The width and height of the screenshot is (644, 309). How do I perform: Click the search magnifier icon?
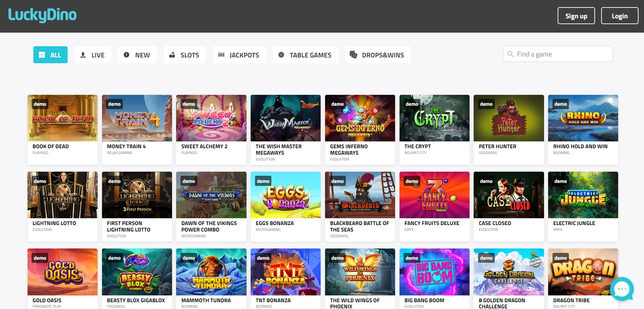pos(510,54)
